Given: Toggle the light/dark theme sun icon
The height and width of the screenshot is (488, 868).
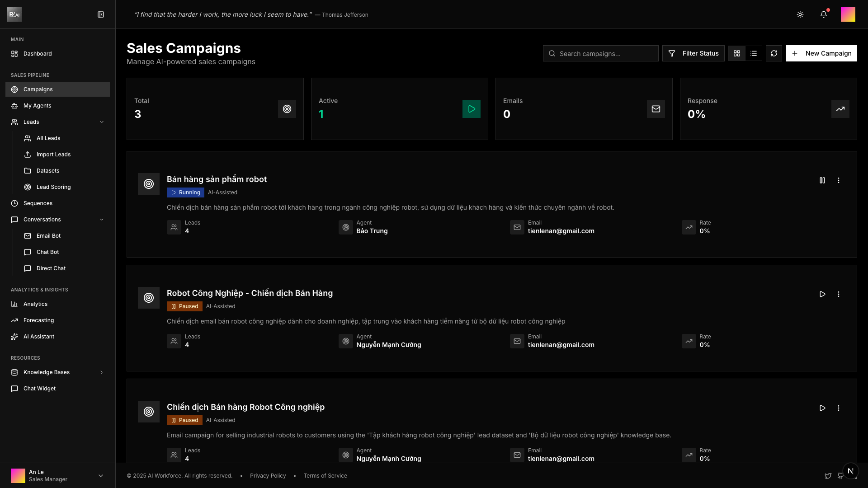Looking at the screenshot, I should pyautogui.click(x=800, y=14).
